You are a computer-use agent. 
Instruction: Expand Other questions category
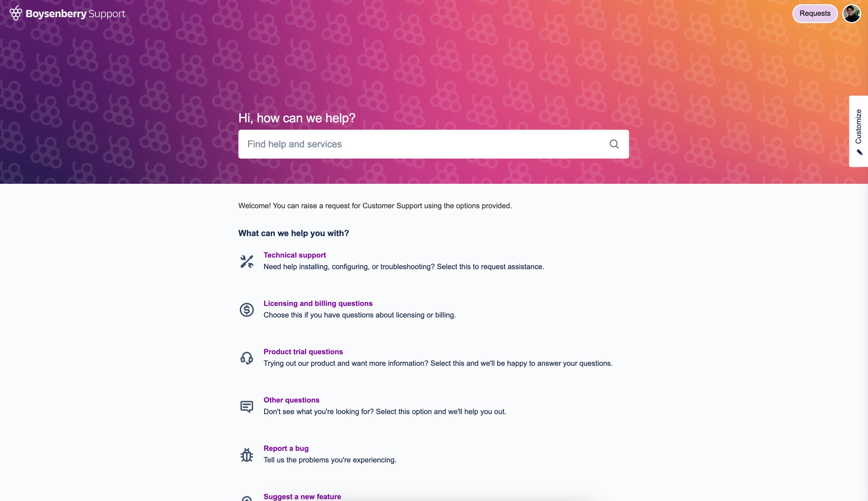(x=291, y=400)
